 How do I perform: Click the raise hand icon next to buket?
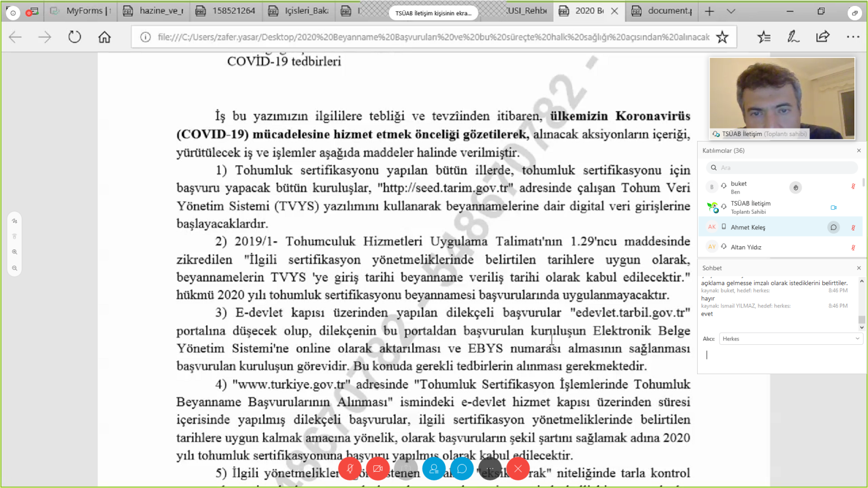796,188
